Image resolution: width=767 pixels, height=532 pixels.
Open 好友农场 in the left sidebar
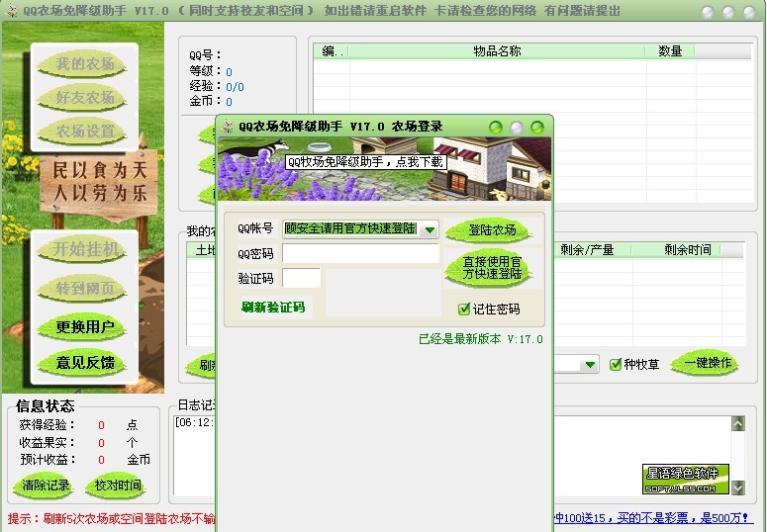pos(83,97)
